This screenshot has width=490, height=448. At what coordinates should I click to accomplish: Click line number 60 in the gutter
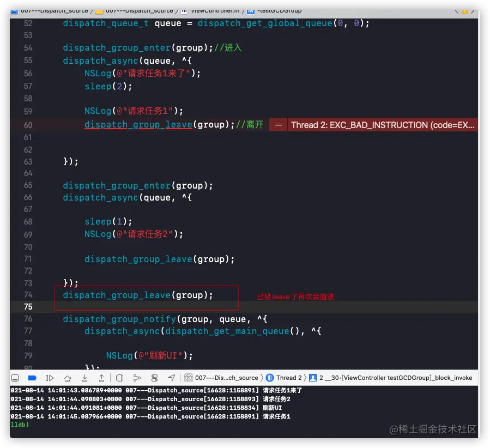pyautogui.click(x=28, y=125)
